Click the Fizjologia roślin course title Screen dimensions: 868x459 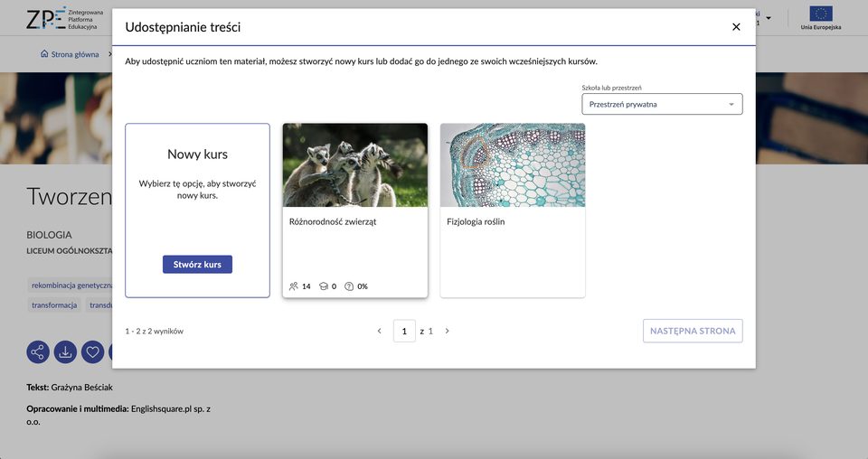pyautogui.click(x=476, y=221)
